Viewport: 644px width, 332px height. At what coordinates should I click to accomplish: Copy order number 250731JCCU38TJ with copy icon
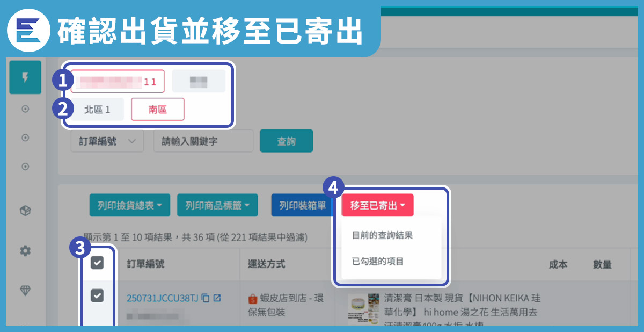[x=206, y=298]
